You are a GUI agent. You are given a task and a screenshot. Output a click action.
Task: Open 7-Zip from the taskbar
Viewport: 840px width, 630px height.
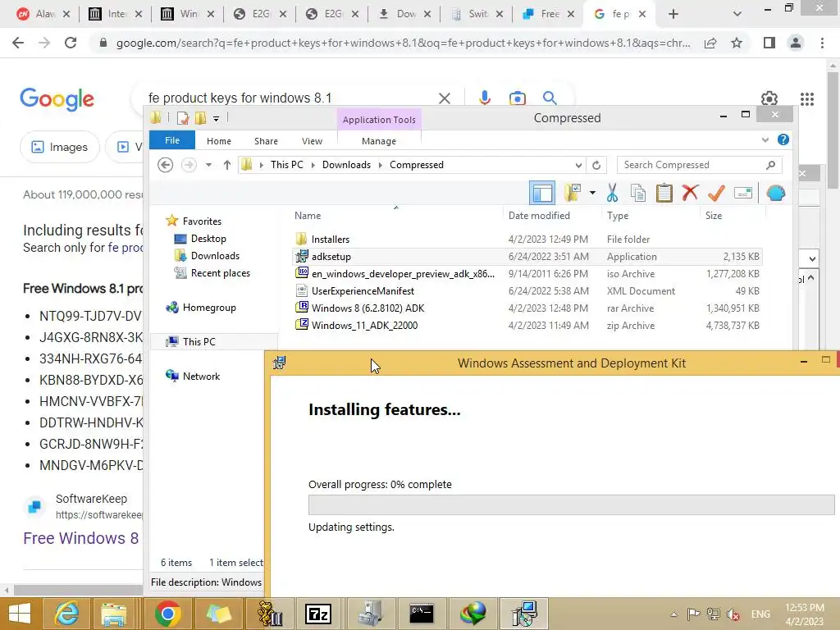[x=318, y=614]
